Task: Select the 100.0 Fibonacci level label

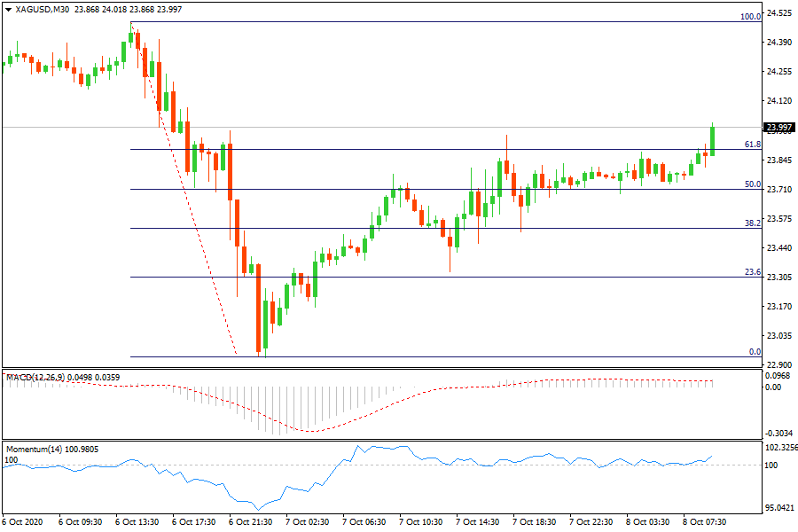Action: click(x=751, y=16)
